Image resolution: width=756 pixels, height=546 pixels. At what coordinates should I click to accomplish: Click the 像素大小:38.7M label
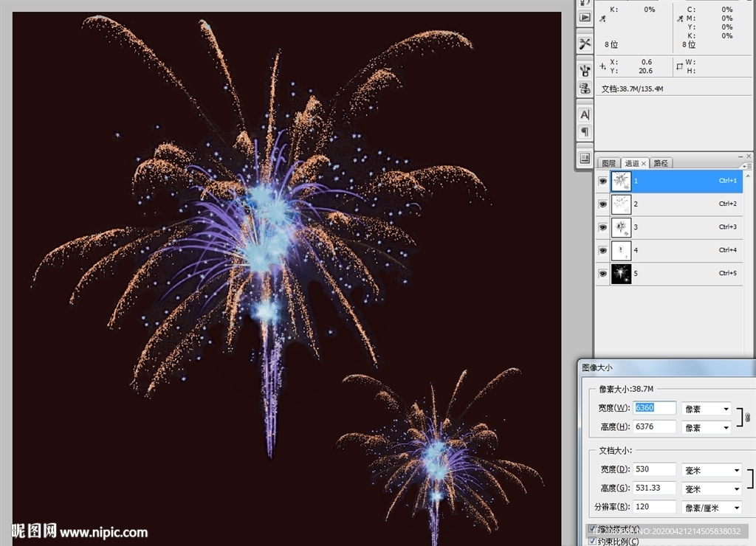coord(626,389)
